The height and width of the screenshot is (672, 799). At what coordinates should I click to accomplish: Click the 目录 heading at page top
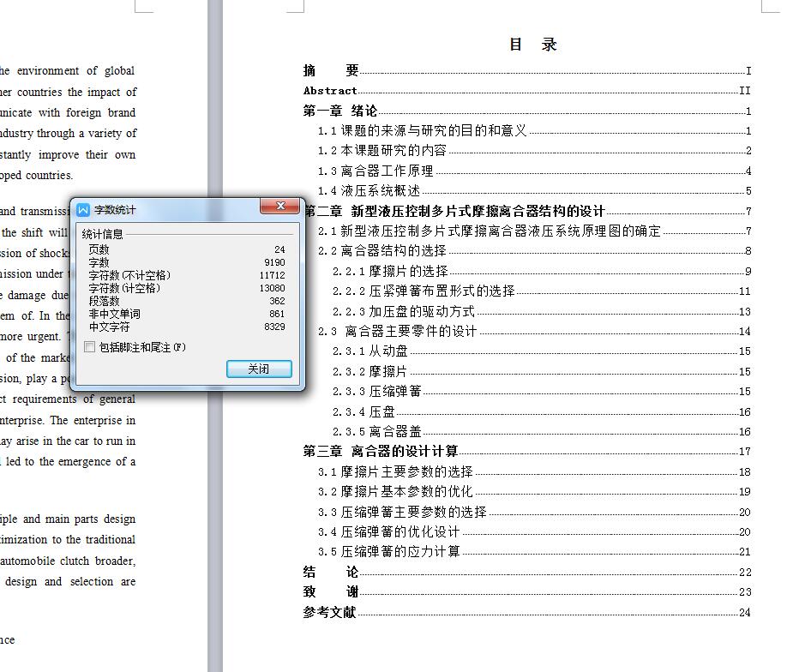pyautogui.click(x=535, y=44)
